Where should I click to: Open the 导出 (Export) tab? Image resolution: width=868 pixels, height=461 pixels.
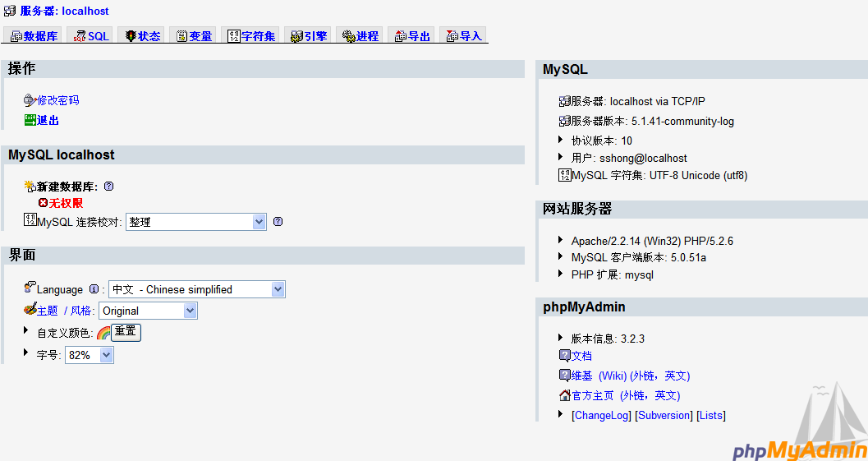pyautogui.click(x=412, y=36)
